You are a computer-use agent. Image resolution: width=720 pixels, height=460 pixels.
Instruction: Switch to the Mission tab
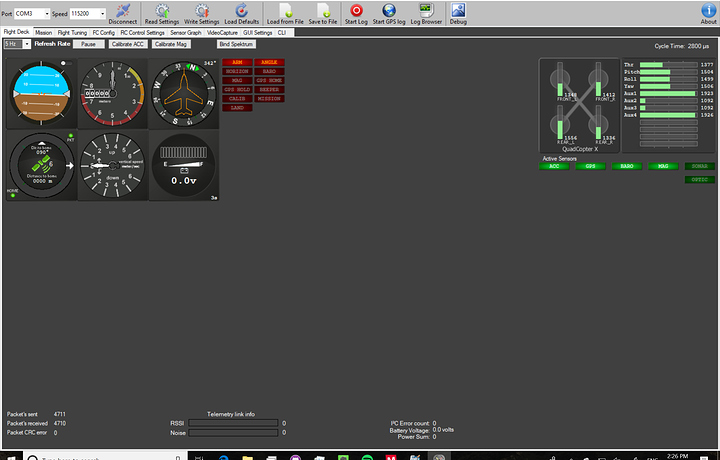[x=44, y=33]
